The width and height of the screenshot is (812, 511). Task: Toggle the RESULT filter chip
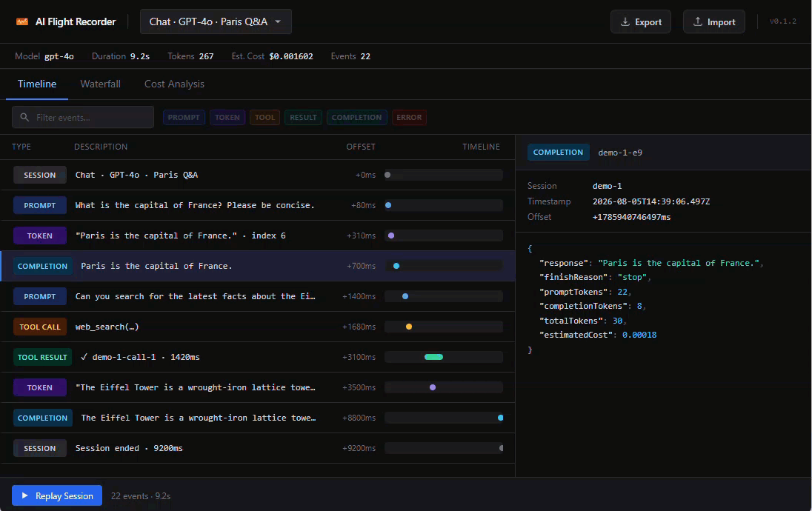click(303, 118)
